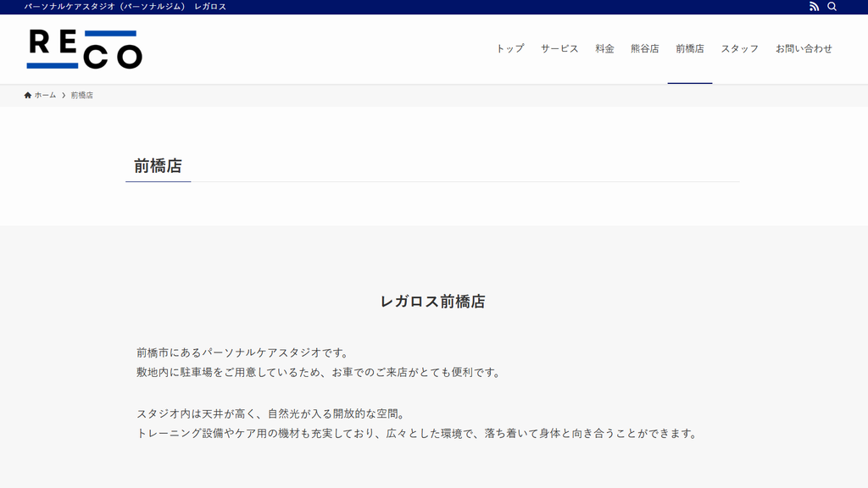Click the レガロス前橋店 heading

point(433,302)
